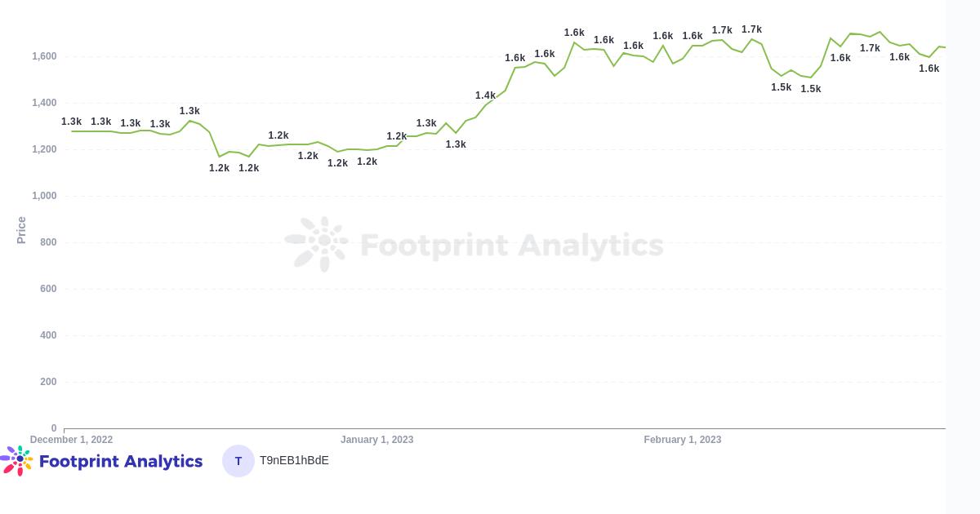Click the 200 y-axis tick label

(x=48, y=382)
